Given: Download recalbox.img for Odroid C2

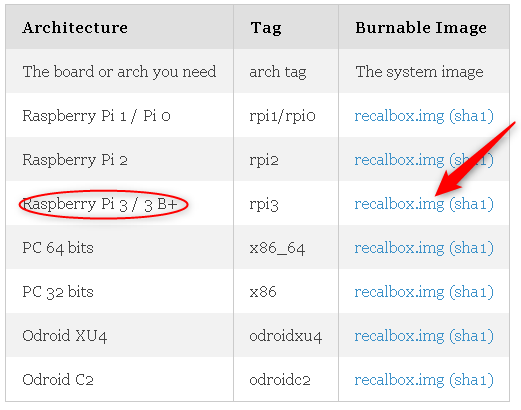Looking at the screenshot, I should (x=399, y=380).
